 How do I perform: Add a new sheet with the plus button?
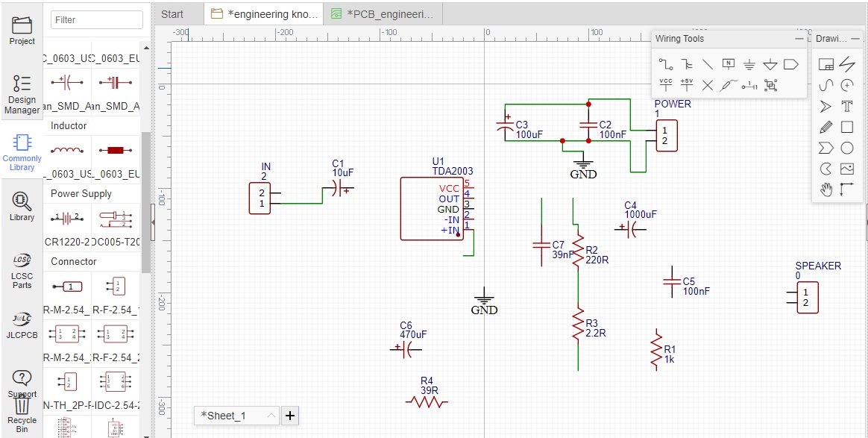pos(290,416)
